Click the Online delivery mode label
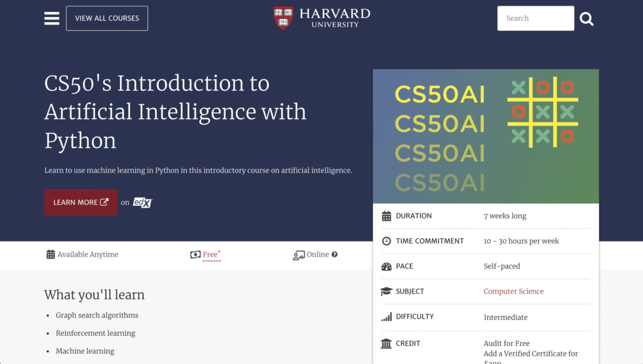Image resolution: width=643 pixels, height=364 pixels. tap(318, 254)
